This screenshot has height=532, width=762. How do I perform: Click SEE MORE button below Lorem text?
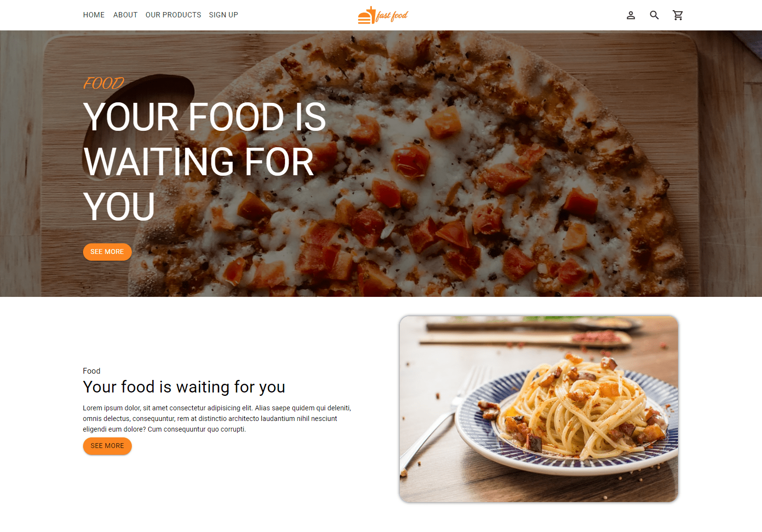tap(107, 446)
